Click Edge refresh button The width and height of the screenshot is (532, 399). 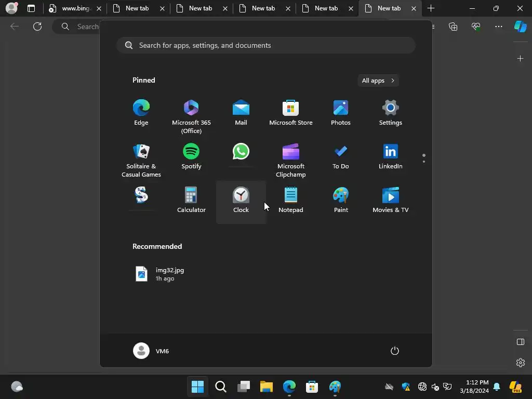(37, 26)
